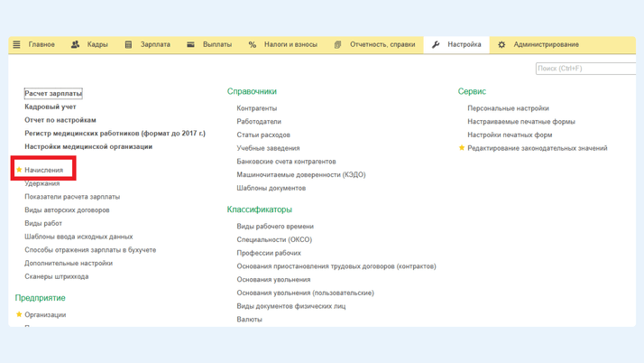Open Машиночитаемые доверенности (КЭДО)

(301, 175)
